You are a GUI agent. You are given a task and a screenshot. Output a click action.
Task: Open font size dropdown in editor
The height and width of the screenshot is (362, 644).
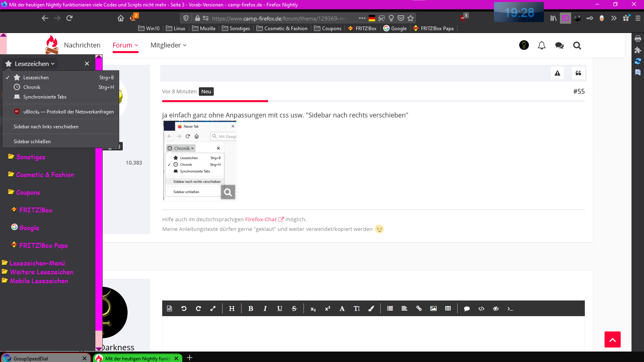pos(357,309)
